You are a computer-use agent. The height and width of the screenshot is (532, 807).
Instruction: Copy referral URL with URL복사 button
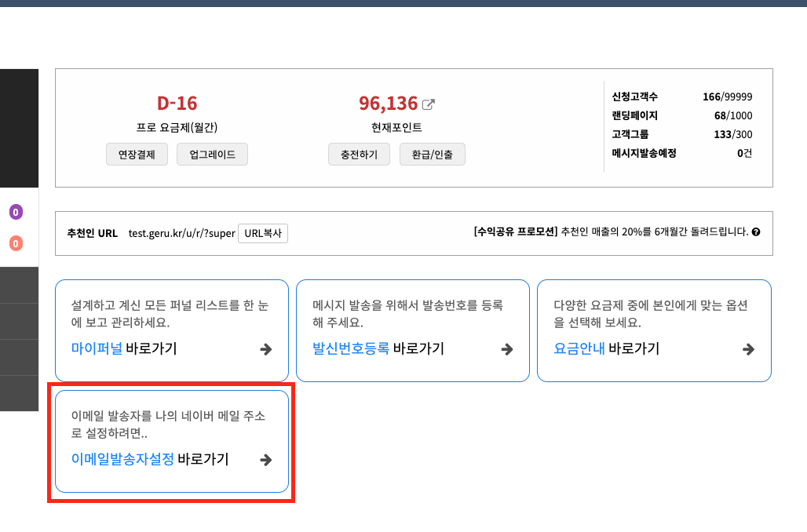[x=263, y=233]
